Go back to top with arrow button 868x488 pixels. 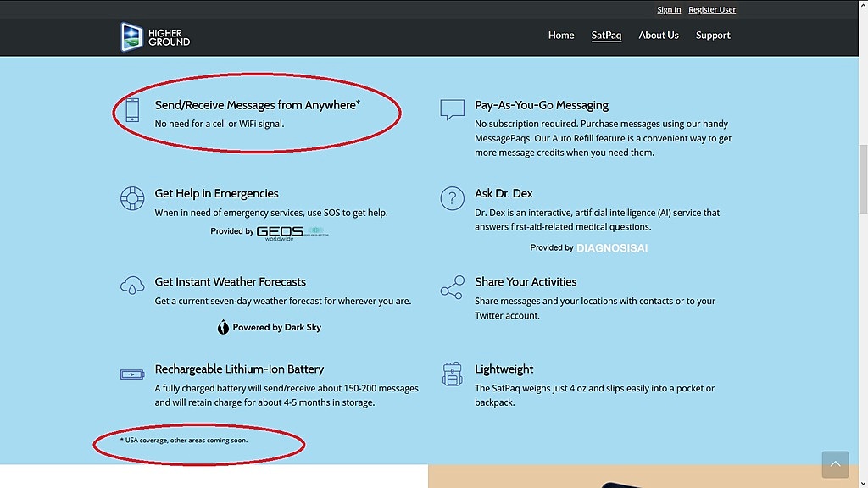pos(835,464)
